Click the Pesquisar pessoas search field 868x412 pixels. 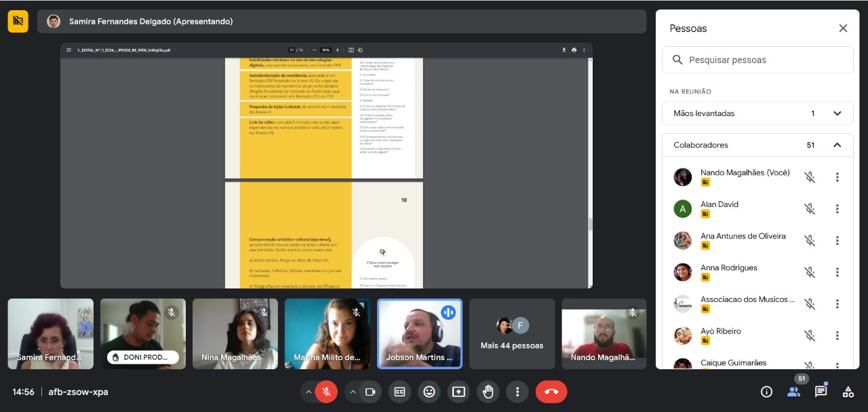point(757,60)
